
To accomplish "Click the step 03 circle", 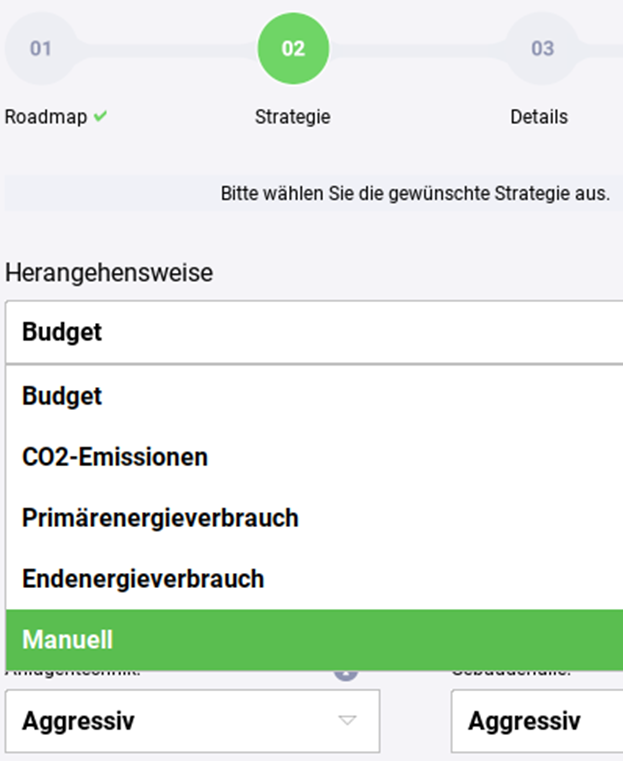I will [x=542, y=48].
